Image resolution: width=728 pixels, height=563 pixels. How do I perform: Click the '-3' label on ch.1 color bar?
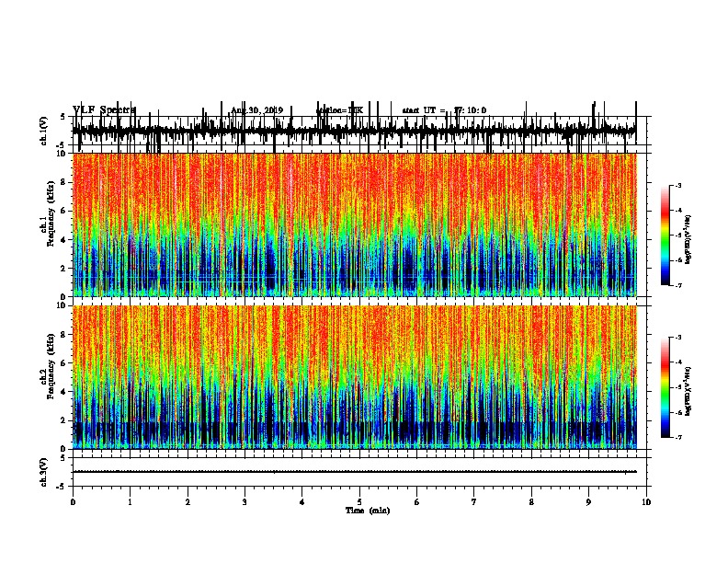click(678, 185)
